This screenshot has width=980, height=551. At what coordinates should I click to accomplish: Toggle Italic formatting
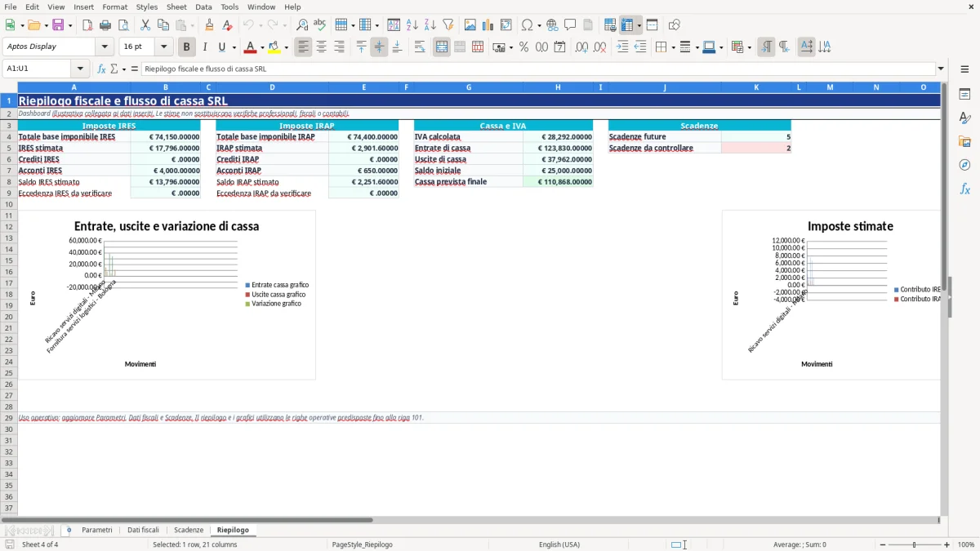click(205, 47)
